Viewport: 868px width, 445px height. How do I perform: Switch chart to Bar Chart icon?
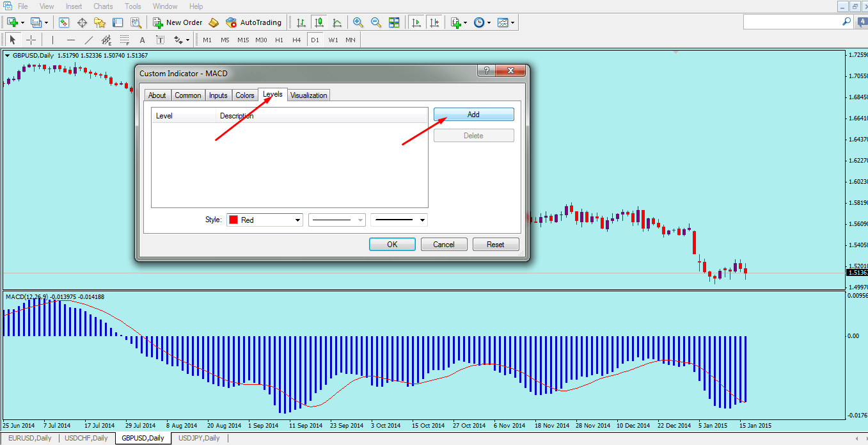pos(301,22)
